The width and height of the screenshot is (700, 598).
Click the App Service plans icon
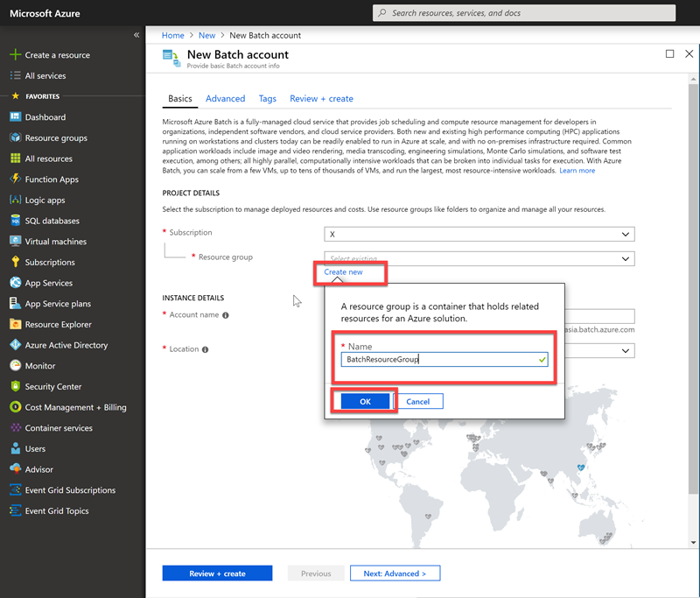coord(15,303)
